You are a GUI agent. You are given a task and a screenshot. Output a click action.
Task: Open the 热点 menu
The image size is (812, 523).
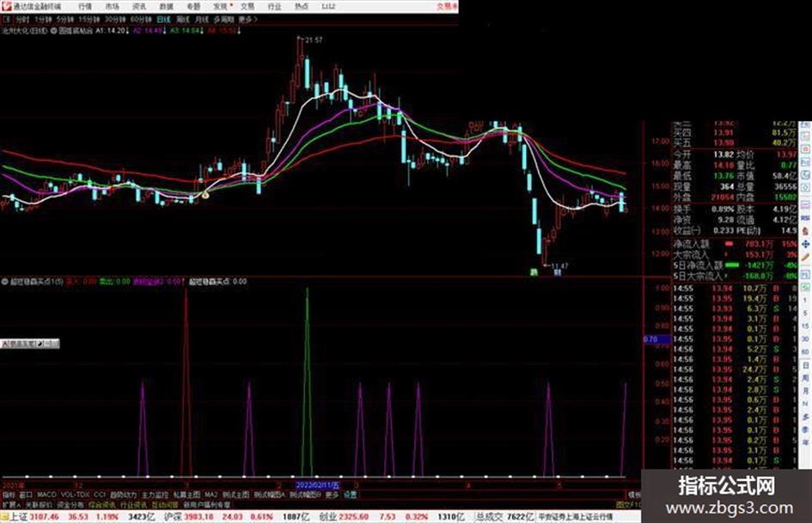tap(302, 6)
